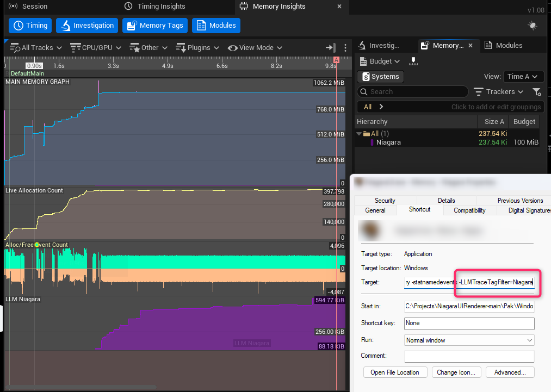This screenshot has height=392, width=551.
Task: Open the debug bug icon in top-right corner
Action: (x=533, y=26)
